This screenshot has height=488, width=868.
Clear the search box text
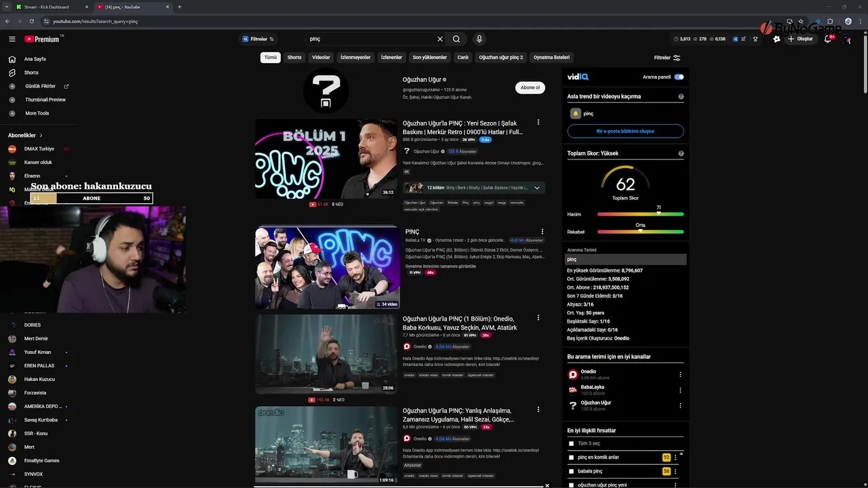click(440, 39)
